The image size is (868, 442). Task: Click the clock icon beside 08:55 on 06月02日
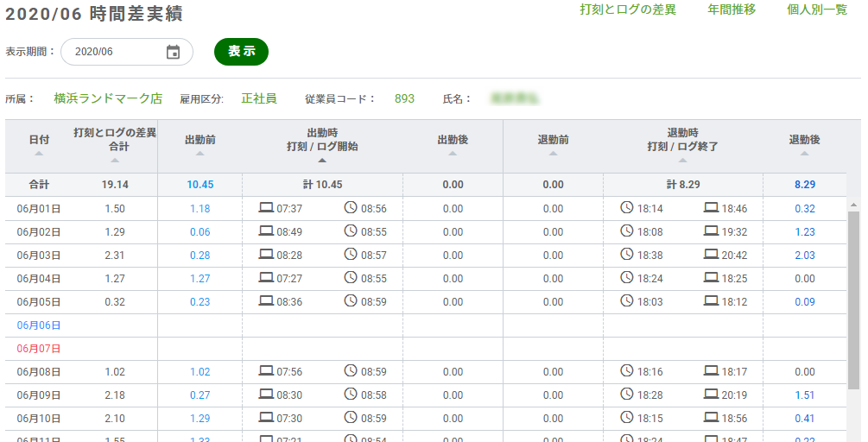pos(351,230)
